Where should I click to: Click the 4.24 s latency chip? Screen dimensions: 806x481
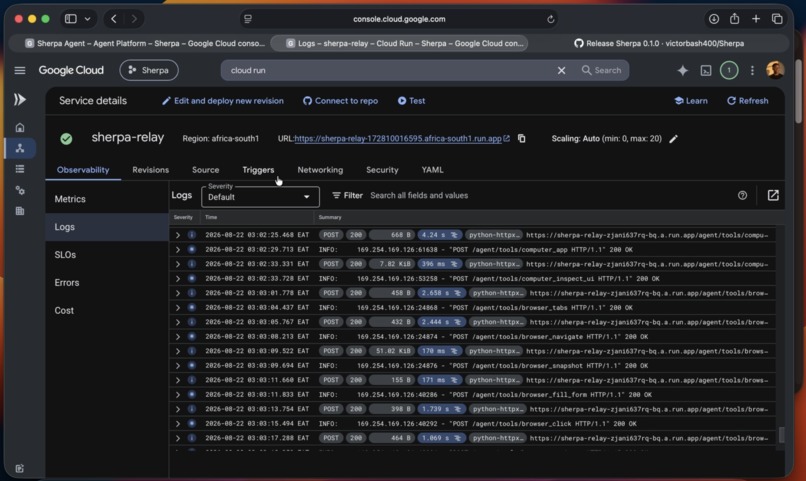pyautogui.click(x=439, y=235)
